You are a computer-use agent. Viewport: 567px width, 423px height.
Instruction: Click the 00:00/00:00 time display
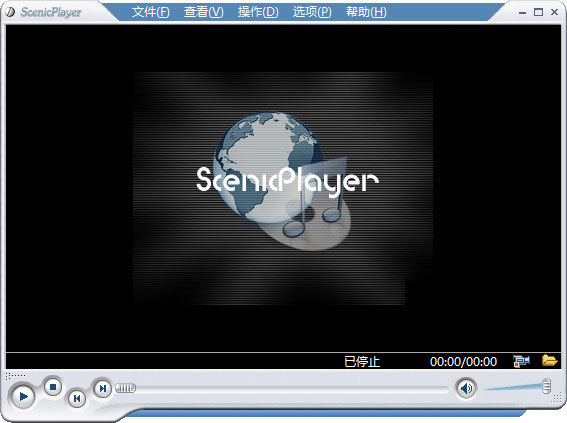pos(463,362)
